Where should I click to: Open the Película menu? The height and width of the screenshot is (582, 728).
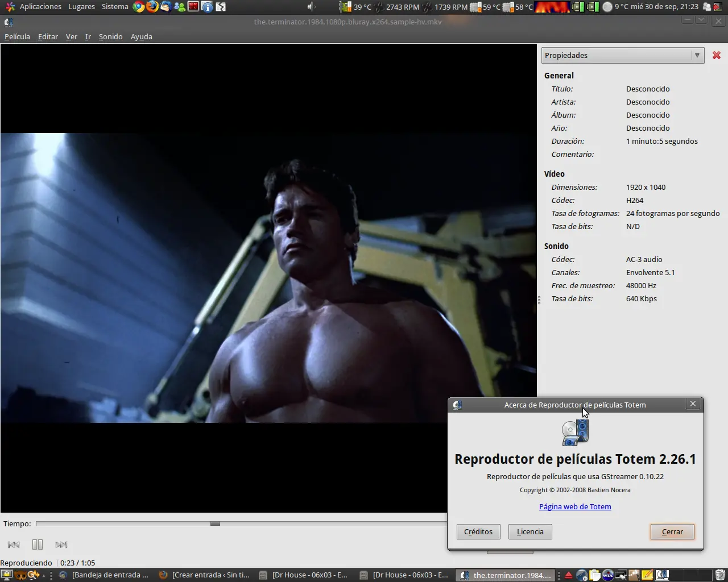click(x=17, y=36)
